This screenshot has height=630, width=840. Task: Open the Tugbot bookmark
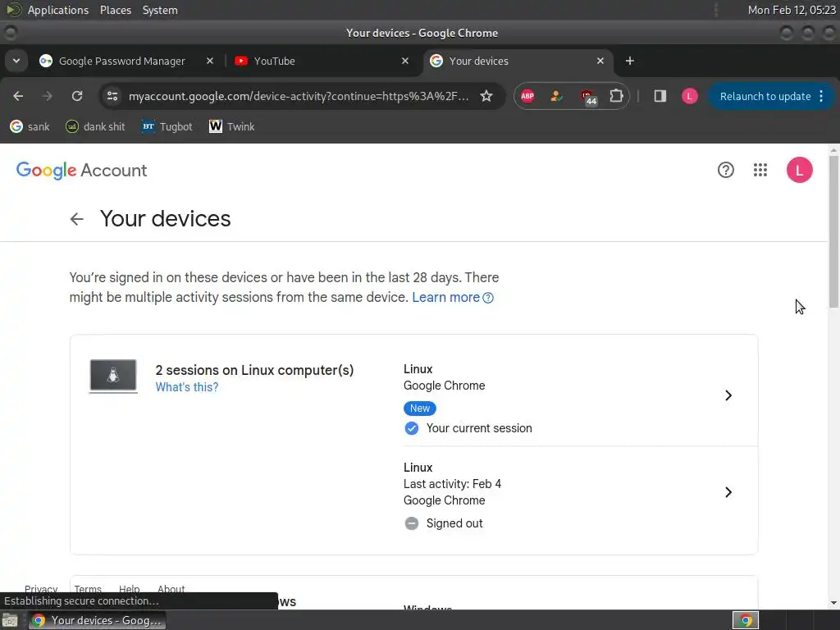tap(167, 127)
